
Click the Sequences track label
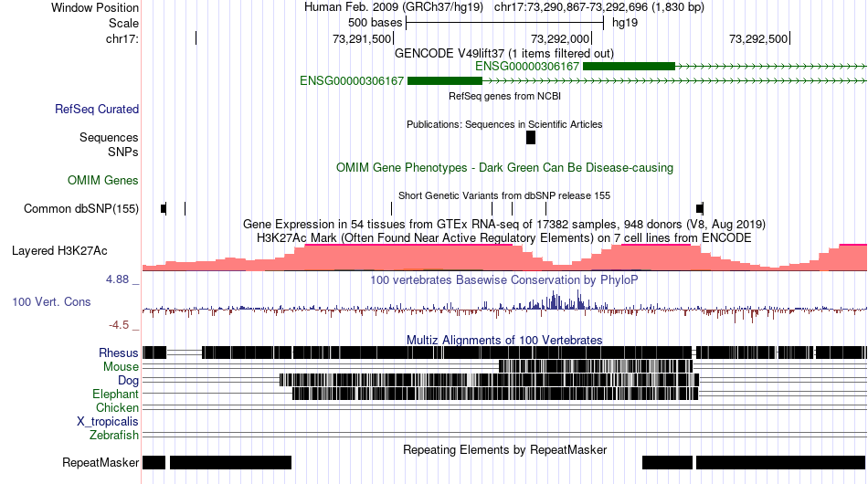[x=109, y=137]
